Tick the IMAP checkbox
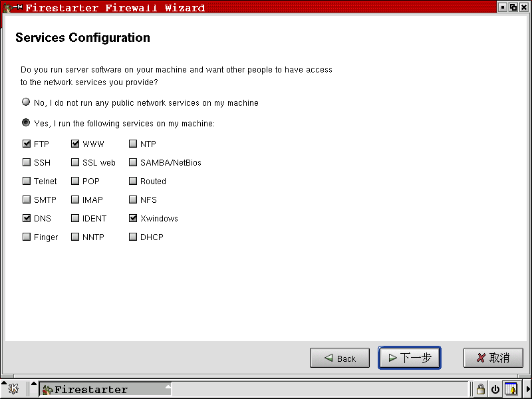 pos(75,200)
